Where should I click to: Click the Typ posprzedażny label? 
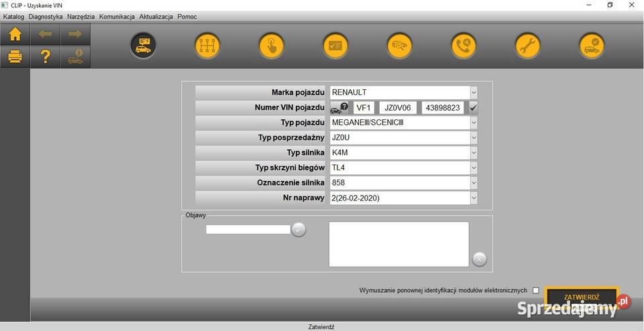coord(292,137)
